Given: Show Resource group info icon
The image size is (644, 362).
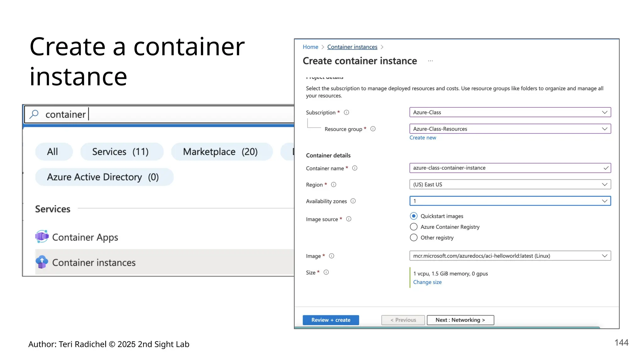Looking at the screenshot, I should pos(373,129).
